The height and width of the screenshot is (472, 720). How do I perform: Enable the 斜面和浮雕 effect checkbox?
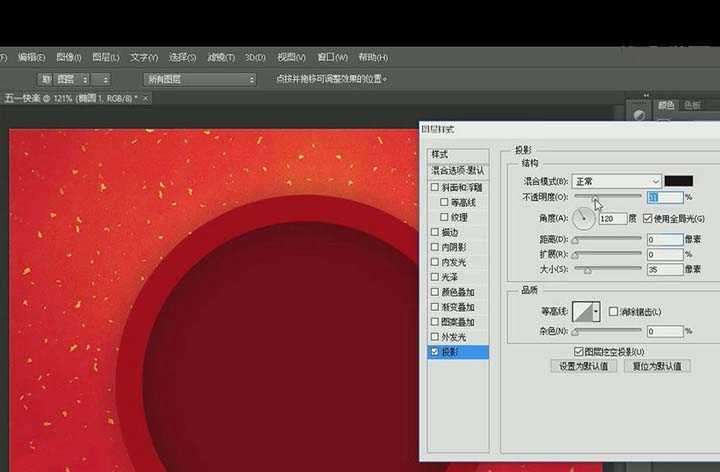(434, 187)
